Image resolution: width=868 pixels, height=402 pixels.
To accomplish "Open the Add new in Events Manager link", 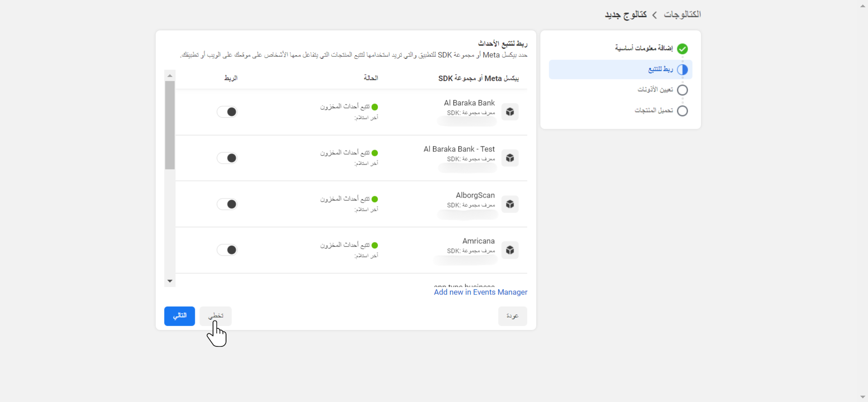I will click(481, 292).
